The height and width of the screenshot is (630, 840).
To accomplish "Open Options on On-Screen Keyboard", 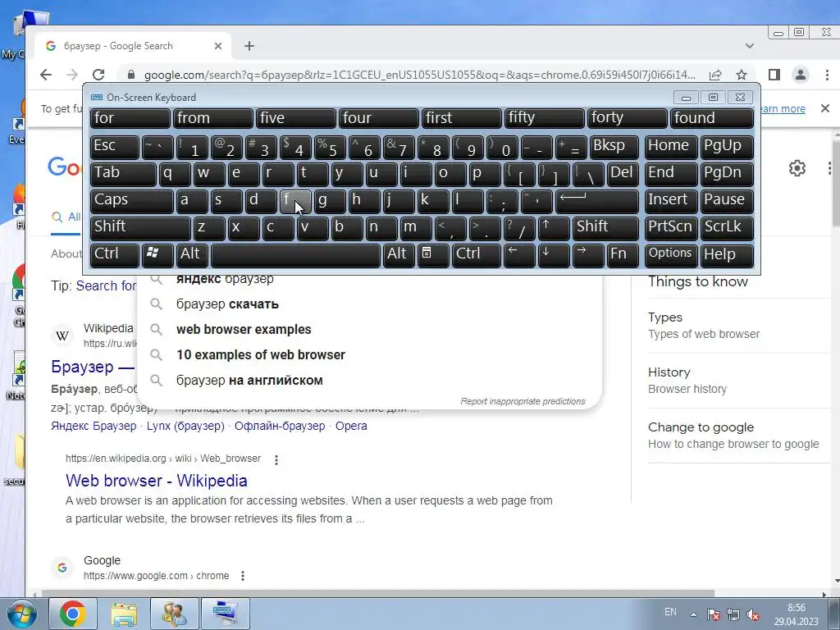I will pos(671,255).
